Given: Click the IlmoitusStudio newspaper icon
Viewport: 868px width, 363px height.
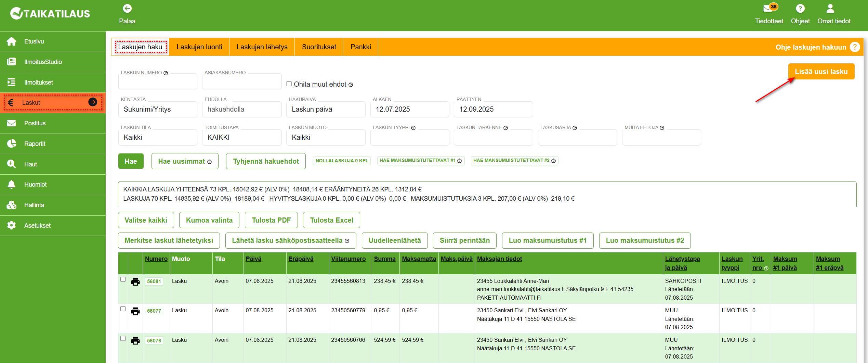Looking at the screenshot, I should [12, 62].
